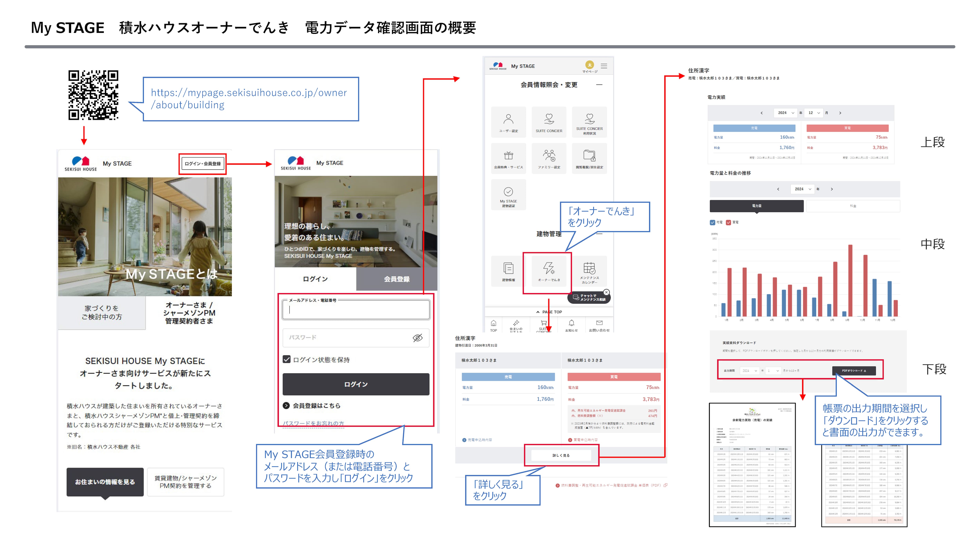Open the hamburger menu icon

(604, 66)
